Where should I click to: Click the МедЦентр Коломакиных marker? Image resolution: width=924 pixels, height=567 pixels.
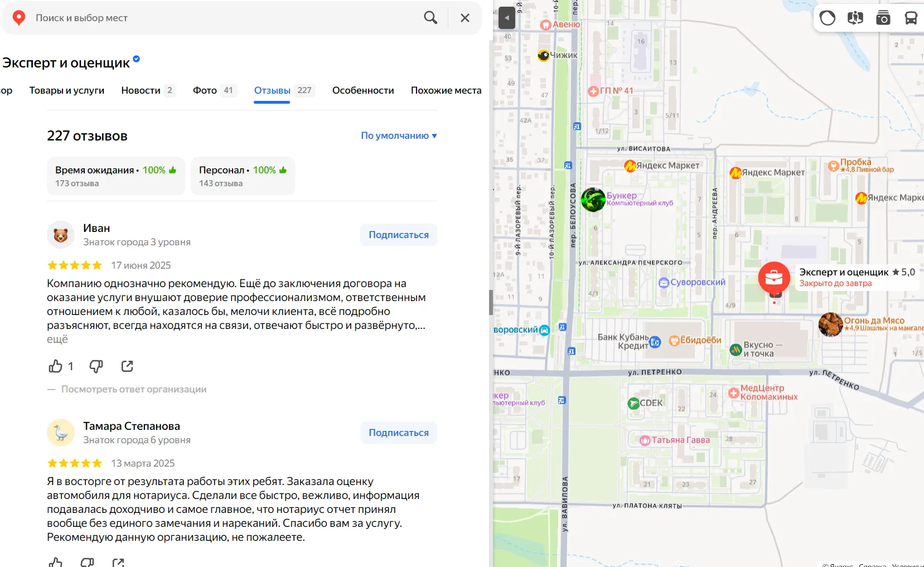(x=734, y=392)
